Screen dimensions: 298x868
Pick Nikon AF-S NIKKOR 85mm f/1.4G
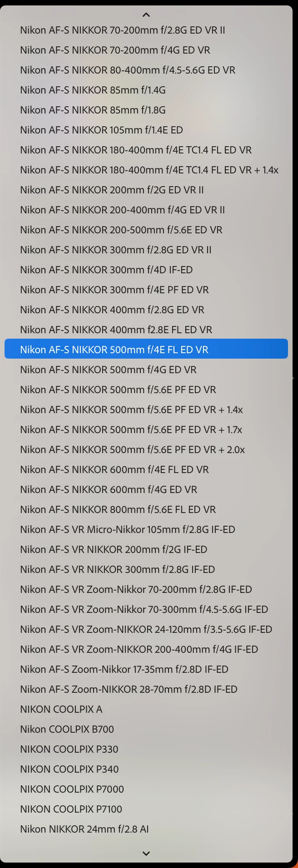point(146,90)
